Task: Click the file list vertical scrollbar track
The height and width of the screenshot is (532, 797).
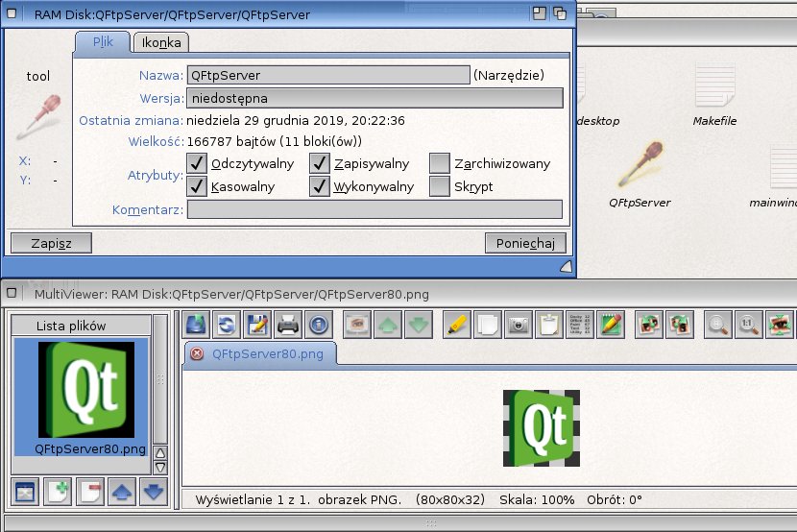Action: 160,379
